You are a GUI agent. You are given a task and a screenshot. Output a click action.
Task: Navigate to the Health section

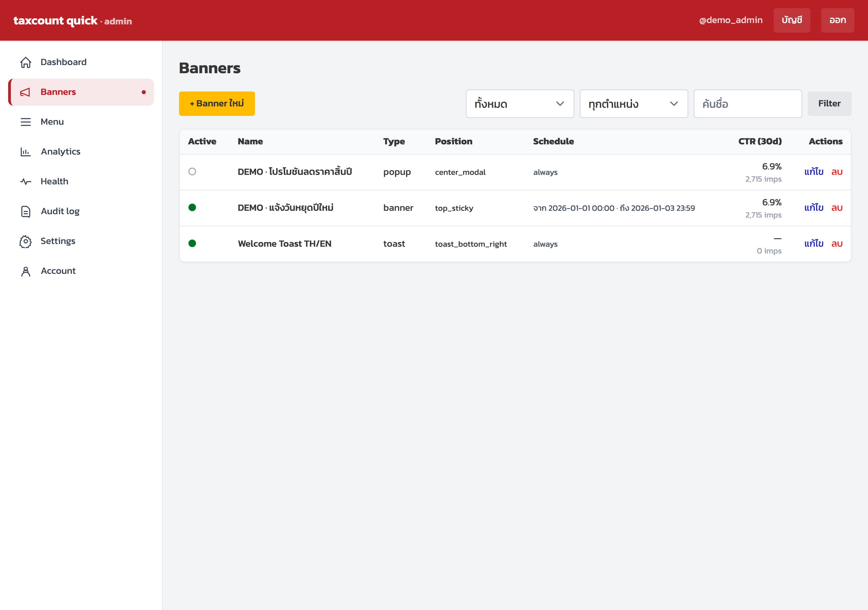[x=81, y=181]
